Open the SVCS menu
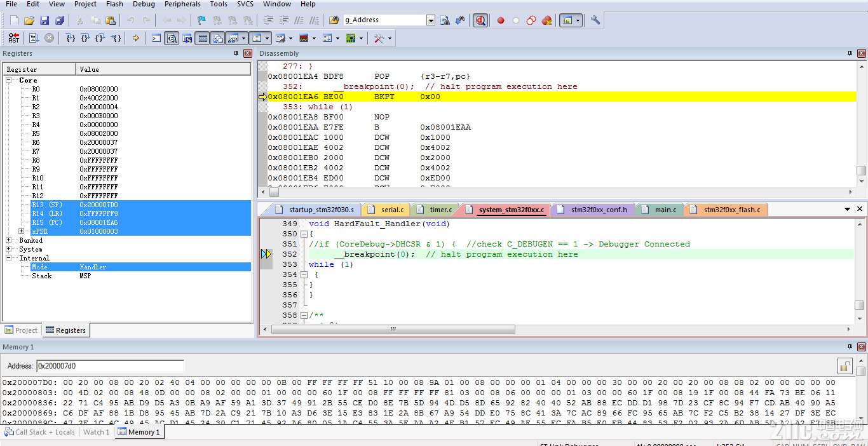The width and height of the screenshot is (868, 446). point(245,4)
